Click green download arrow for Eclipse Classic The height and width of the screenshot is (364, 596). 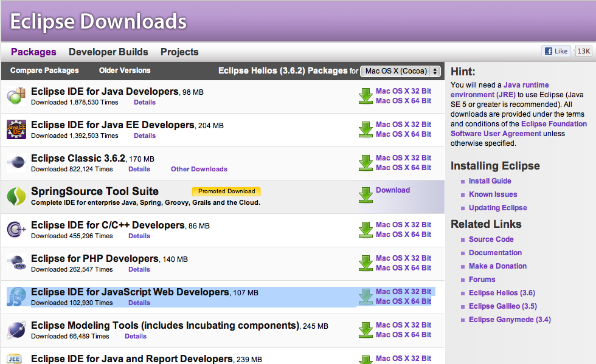click(x=366, y=163)
